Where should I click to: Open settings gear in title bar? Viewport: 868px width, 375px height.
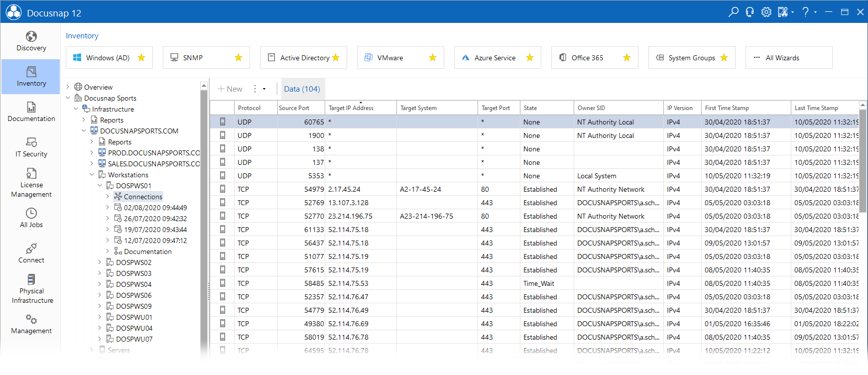(x=766, y=12)
